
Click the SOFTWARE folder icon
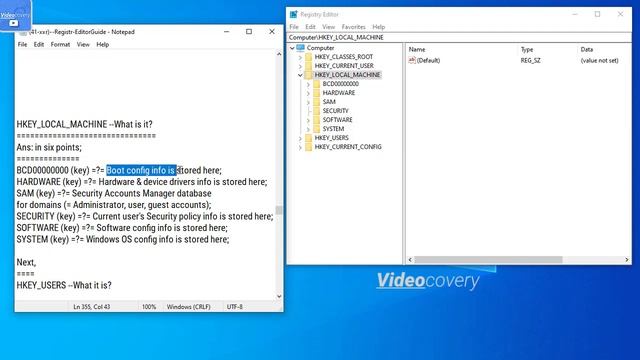317,120
